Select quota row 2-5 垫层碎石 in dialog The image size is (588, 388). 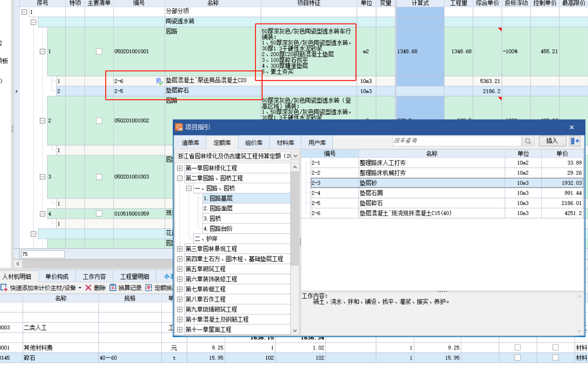point(446,203)
